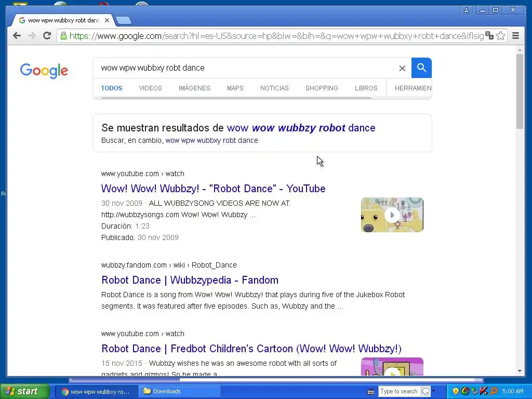This screenshot has height=399, width=532.
Task: Go back using the browser back arrow
Action: tap(17, 36)
